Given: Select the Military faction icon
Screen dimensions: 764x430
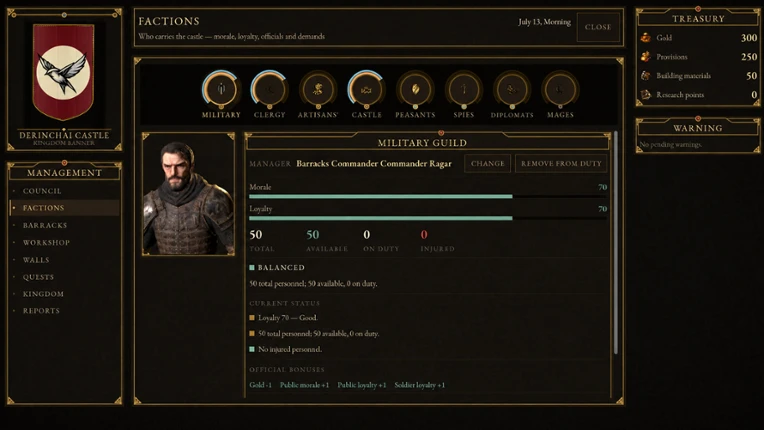Looking at the screenshot, I should pos(221,90).
